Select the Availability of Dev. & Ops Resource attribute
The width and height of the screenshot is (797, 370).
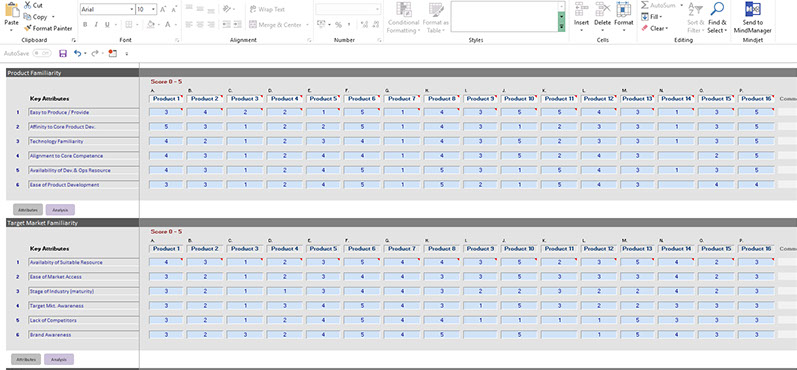click(x=83, y=170)
